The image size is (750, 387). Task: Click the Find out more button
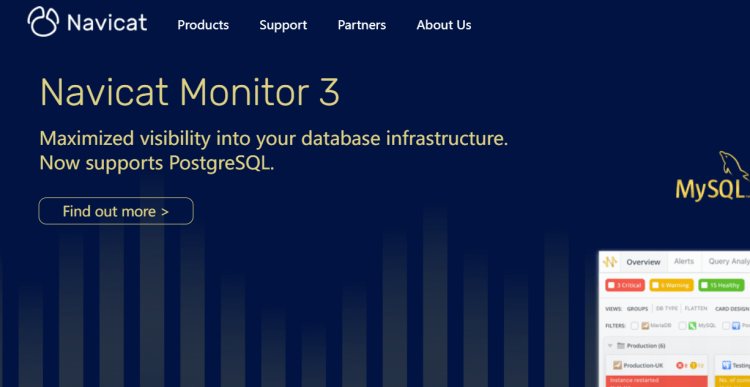click(116, 211)
